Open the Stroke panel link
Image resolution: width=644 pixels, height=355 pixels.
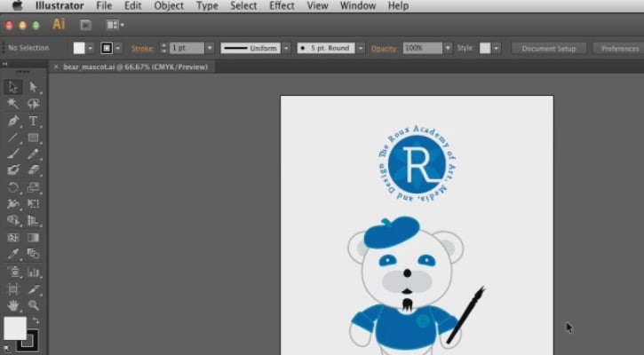tap(142, 48)
